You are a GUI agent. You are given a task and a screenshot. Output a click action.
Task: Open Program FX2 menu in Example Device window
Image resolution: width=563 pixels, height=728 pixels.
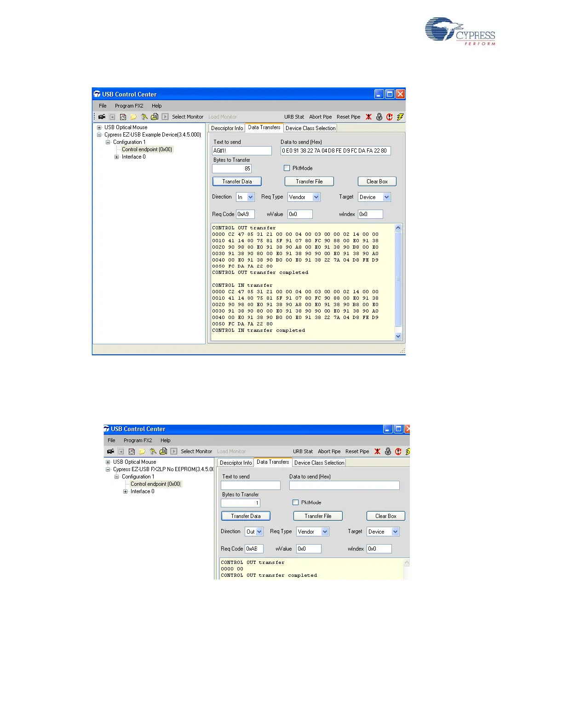(x=129, y=106)
